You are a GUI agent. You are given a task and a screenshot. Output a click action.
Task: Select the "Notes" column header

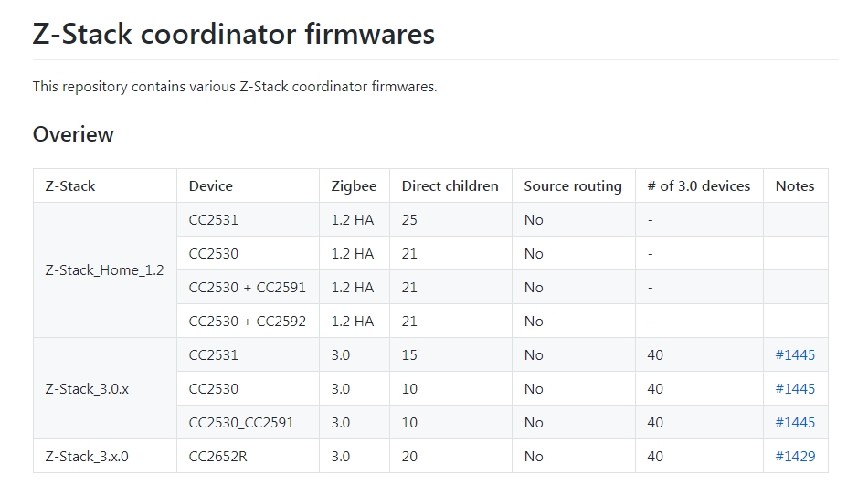(795, 185)
